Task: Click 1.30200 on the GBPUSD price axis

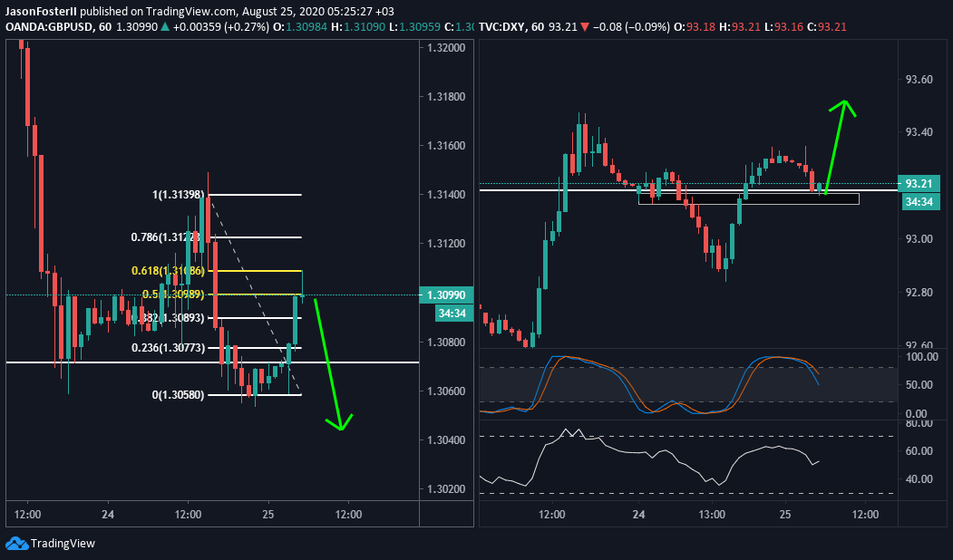Action: pyautogui.click(x=446, y=489)
